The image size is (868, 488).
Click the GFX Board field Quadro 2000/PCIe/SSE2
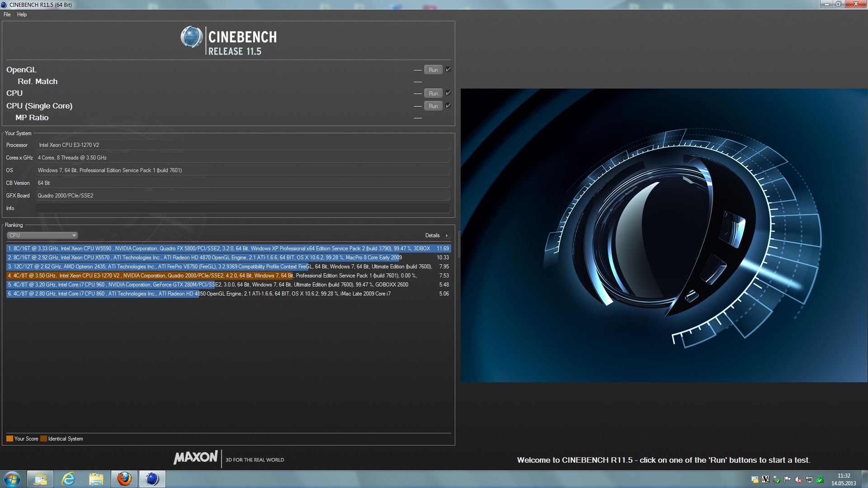coord(243,196)
